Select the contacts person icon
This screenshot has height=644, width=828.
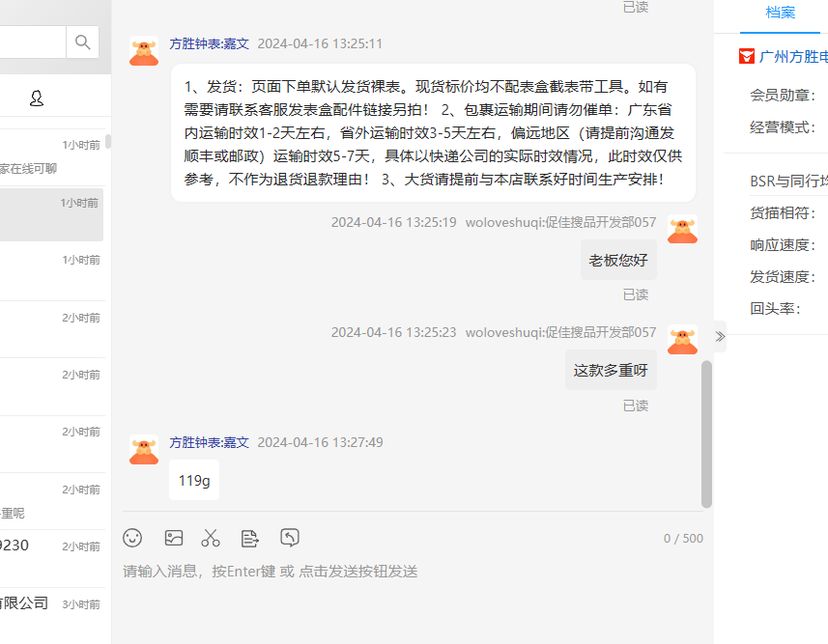[37, 98]
